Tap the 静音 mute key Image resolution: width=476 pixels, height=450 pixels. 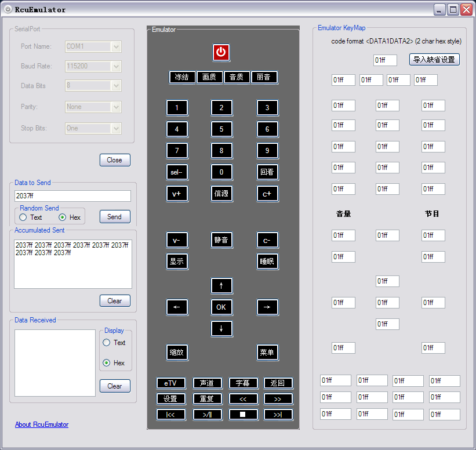[x=221, y=240]
